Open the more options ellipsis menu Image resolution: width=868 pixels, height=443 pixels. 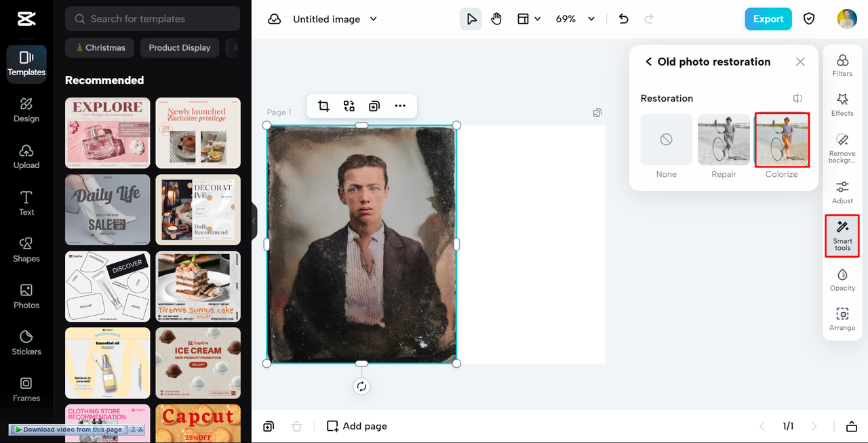400,106
